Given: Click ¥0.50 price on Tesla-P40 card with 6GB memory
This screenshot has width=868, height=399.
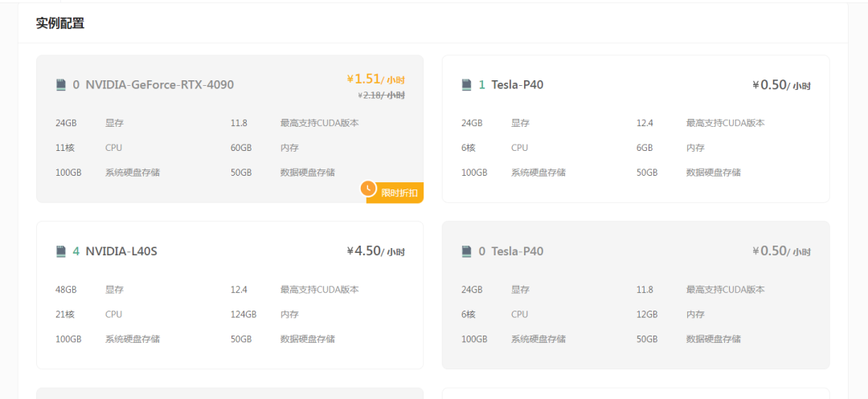Looking at the screenshot, I should click(x=782, y=84).
